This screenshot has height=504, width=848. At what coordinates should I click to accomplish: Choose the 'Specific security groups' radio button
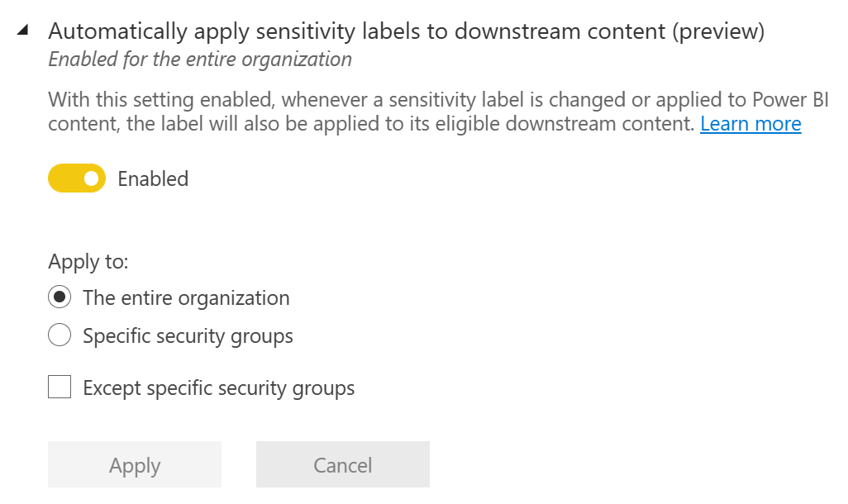tap(60, 335)
